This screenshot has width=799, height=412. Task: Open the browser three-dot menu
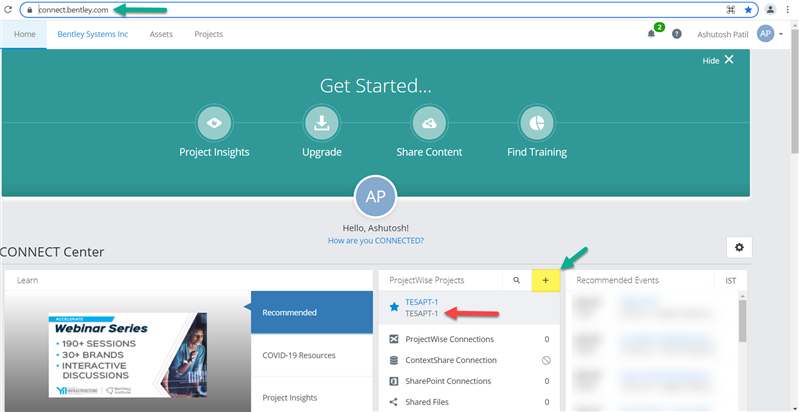click(x=789, y=9)
